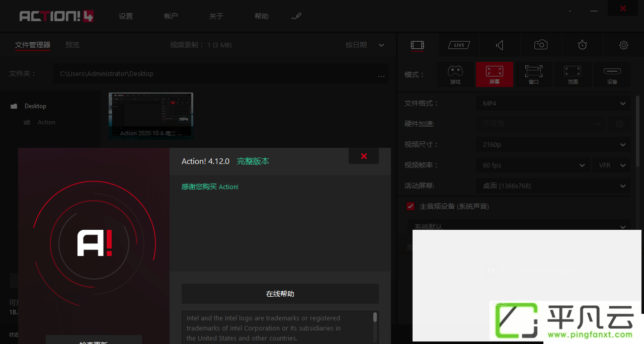
Task: Open the 活动屏幕 desktop dropdown
Action: click(553, 186)
